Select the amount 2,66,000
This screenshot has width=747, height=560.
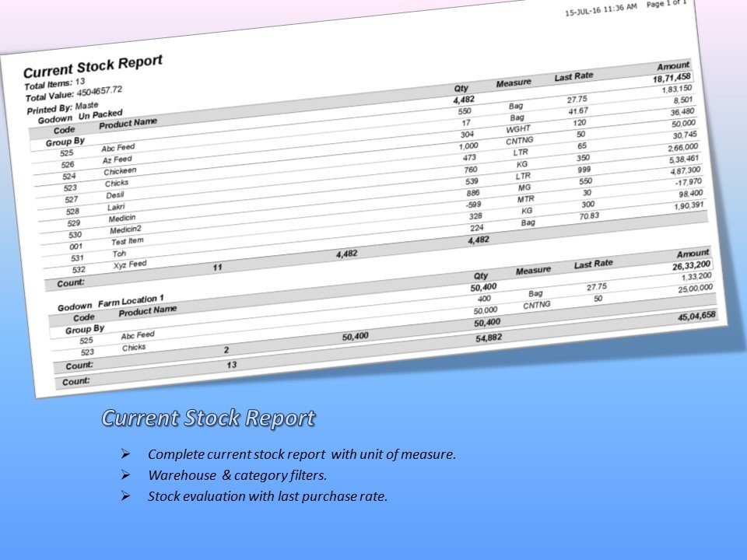[682, 148]
